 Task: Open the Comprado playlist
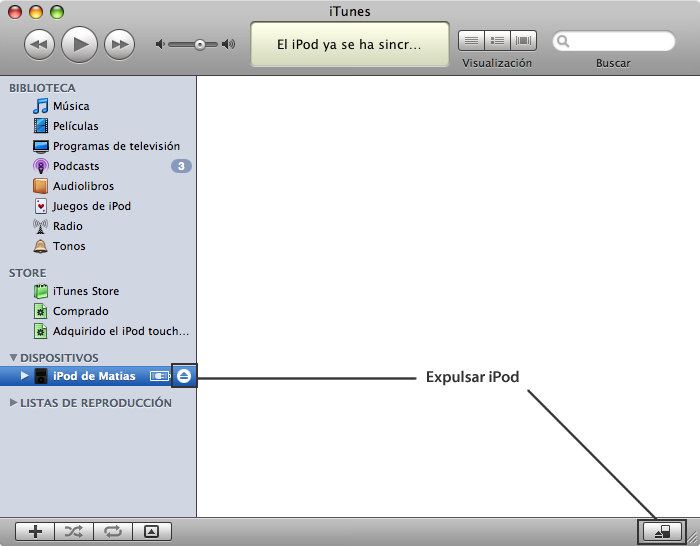[x=71, y=311]
